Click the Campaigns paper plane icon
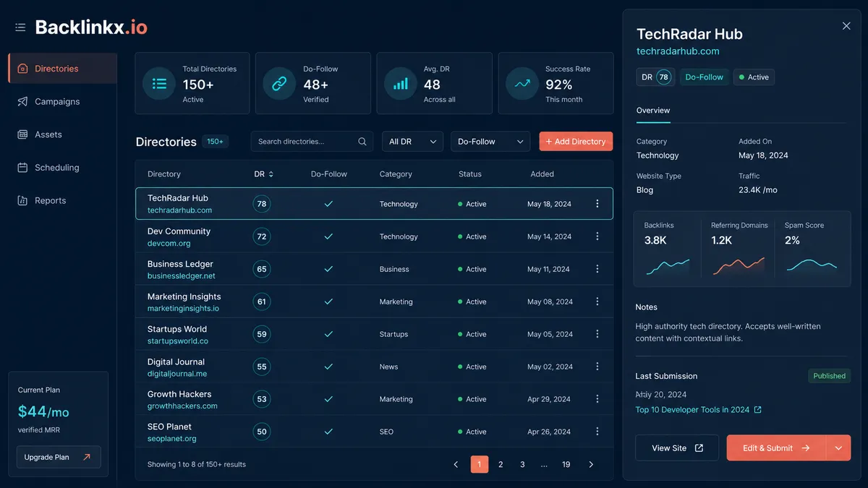 pos(22,102)
